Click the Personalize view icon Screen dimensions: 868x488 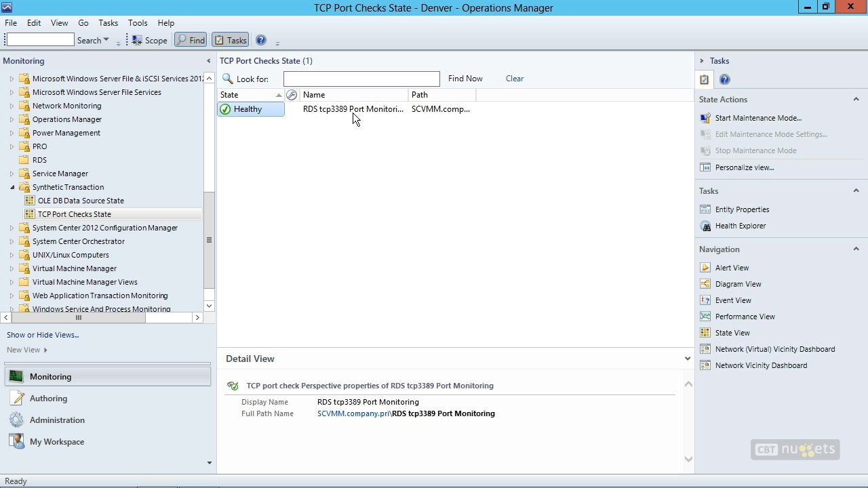click(x=705, y=167)
